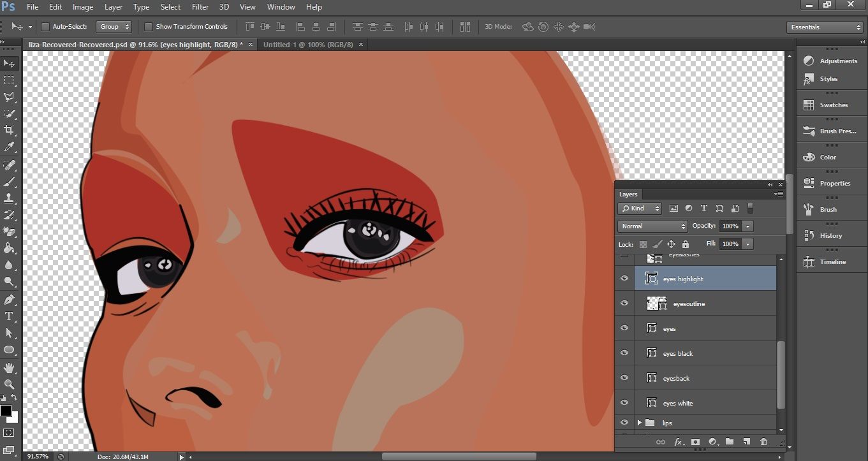Image resolution: width=868 pixels, height=461 pixels.
Task: Filter layers by type layers icon
Action: (x=704, y=209)
